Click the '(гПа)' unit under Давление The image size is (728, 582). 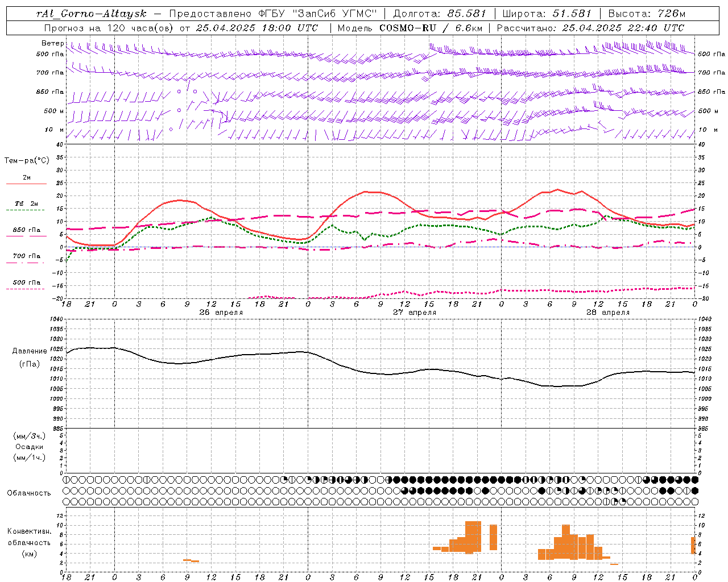(x=30, y=364)
